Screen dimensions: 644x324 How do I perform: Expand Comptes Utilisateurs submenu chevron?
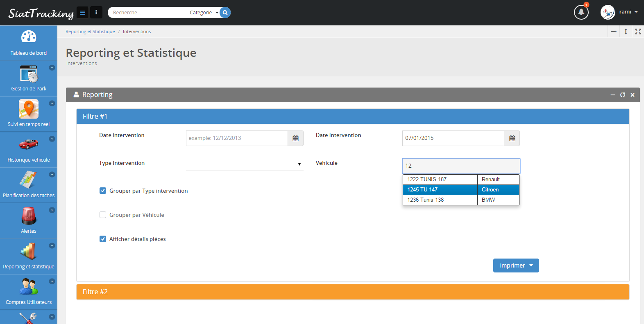(52, 281)
